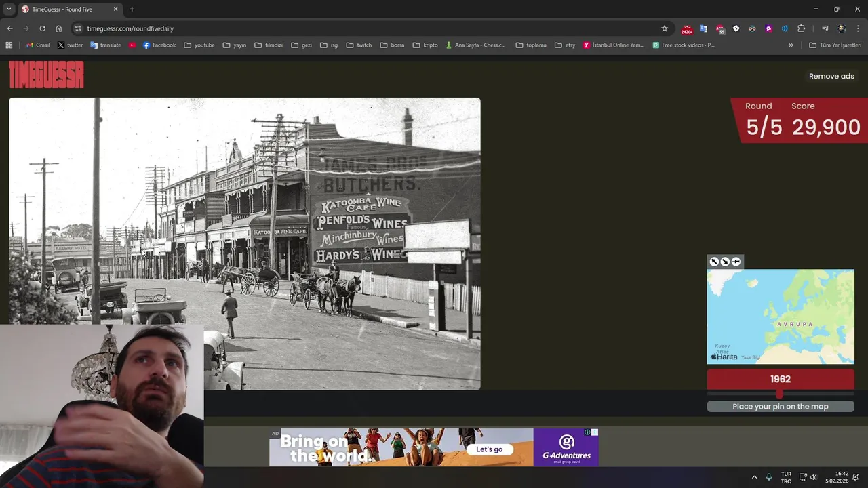The height and width of the screenshot is (488, 868).
Task: Open the red 2420d extension
Action: [687, 29]
